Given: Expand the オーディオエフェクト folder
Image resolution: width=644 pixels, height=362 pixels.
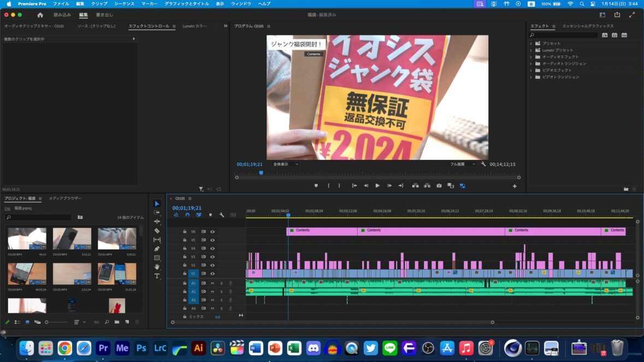Looking at the screenshot, I should [530, 57].
